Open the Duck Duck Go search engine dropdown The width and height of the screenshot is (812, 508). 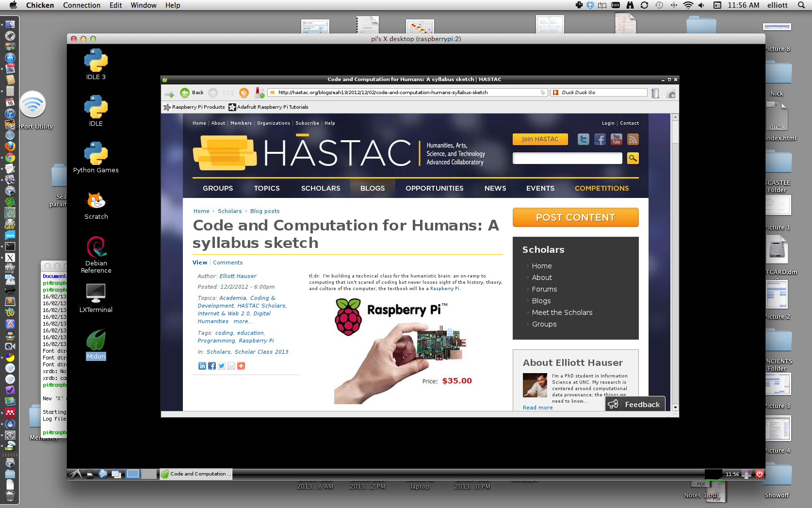click(556, 93)
